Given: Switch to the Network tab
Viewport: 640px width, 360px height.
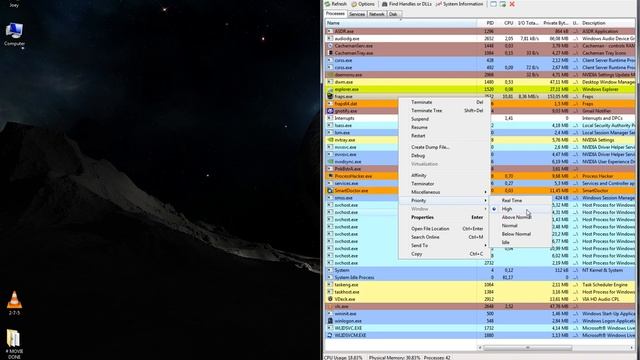Looking at the screenshot, I should point(376,14).
